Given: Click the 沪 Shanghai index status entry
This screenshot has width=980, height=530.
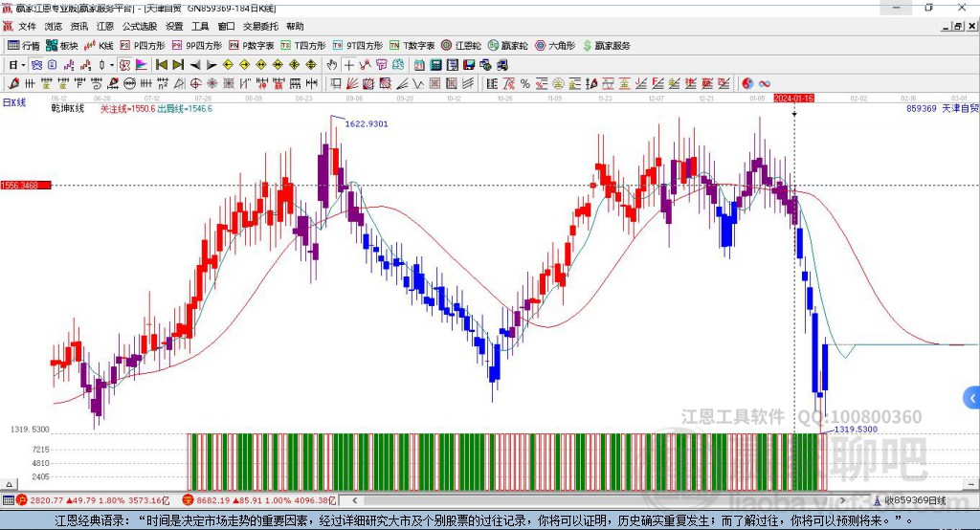Looking at the screenshot, I should pyautogui.click(x=93, y=500).
